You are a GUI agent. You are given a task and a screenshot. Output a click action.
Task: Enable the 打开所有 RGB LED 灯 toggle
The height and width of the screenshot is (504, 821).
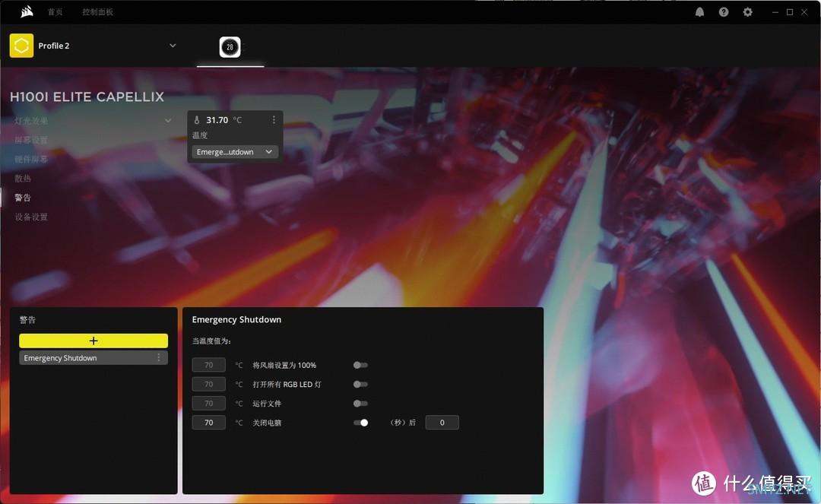point(360,384)
